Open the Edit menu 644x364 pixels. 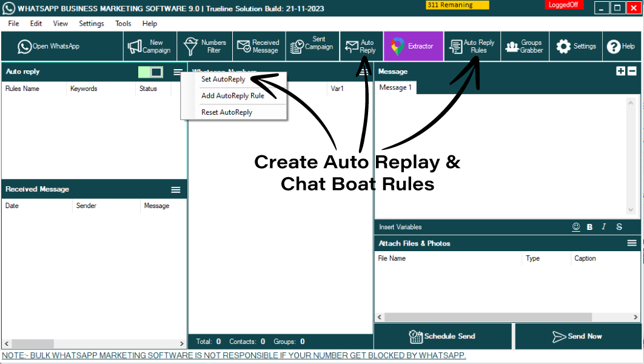[x=36, y=24]
